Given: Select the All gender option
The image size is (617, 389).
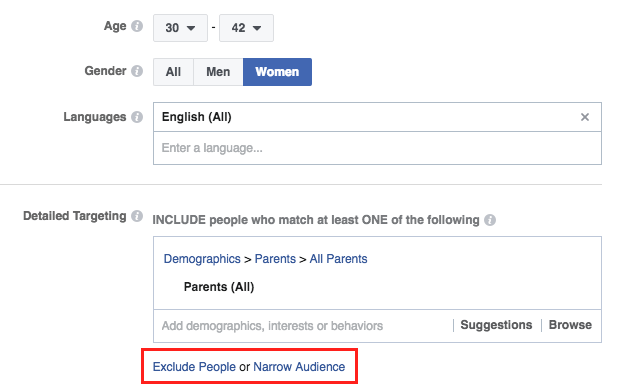Looking at the screenshot, I should tap(174, 72).
